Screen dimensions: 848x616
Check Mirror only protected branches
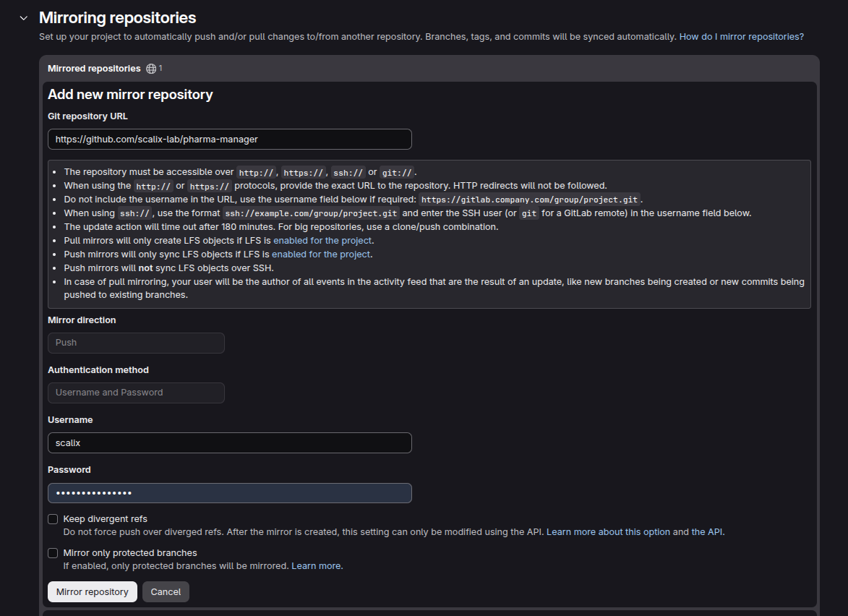pos(53,552)
